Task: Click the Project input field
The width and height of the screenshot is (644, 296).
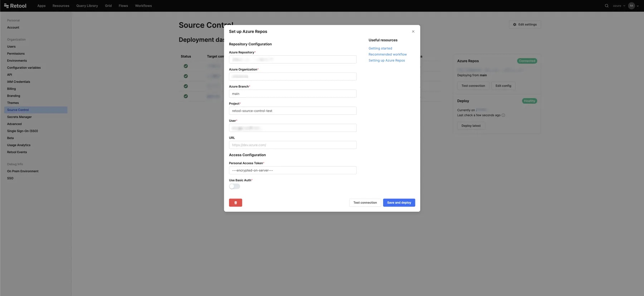Action: click(x=293, y=111)
